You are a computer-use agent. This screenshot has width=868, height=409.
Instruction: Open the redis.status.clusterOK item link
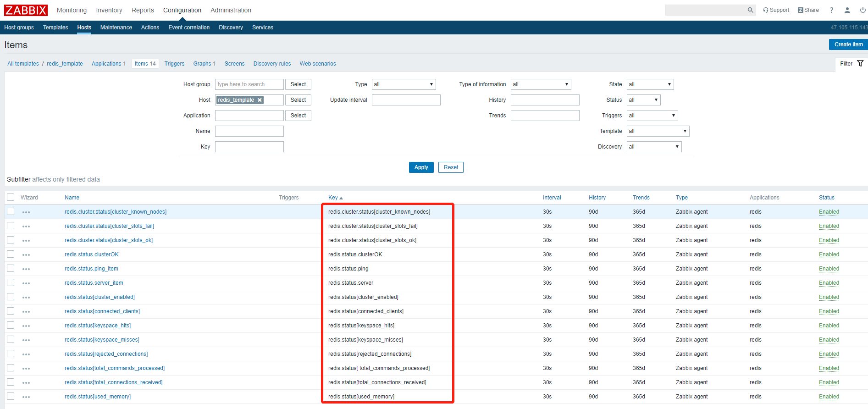click(x=92, y=254)
